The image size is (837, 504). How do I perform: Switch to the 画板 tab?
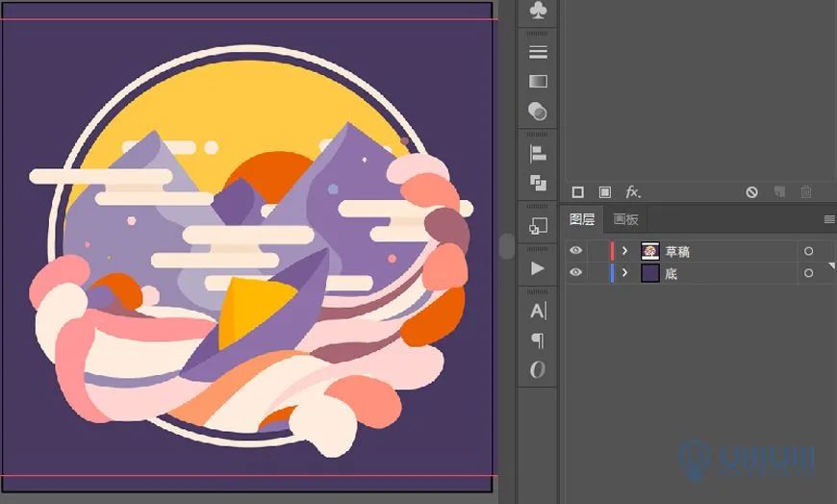[625, 219]
